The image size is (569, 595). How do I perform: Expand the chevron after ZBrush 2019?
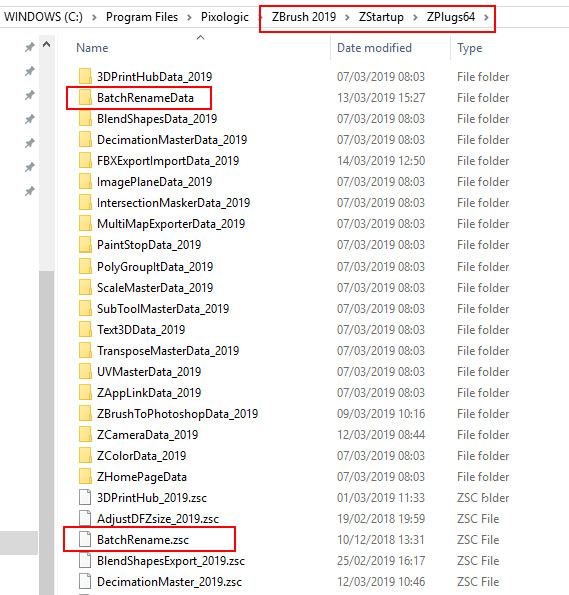347,17
